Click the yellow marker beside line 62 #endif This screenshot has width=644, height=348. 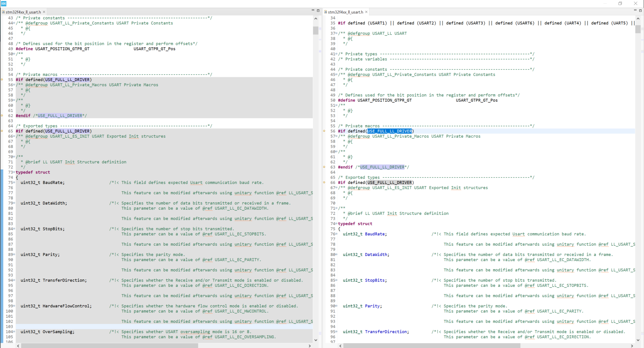pyautogui.click(x=2, y=115)
